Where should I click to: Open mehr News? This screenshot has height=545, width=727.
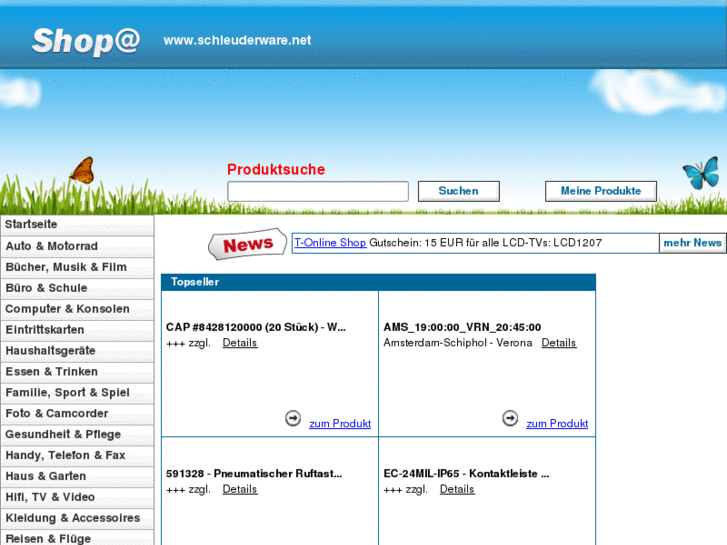[693, 243]
